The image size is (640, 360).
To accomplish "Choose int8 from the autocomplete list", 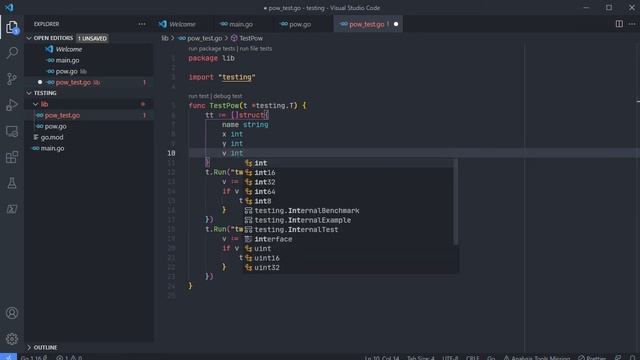I will 348,201.
